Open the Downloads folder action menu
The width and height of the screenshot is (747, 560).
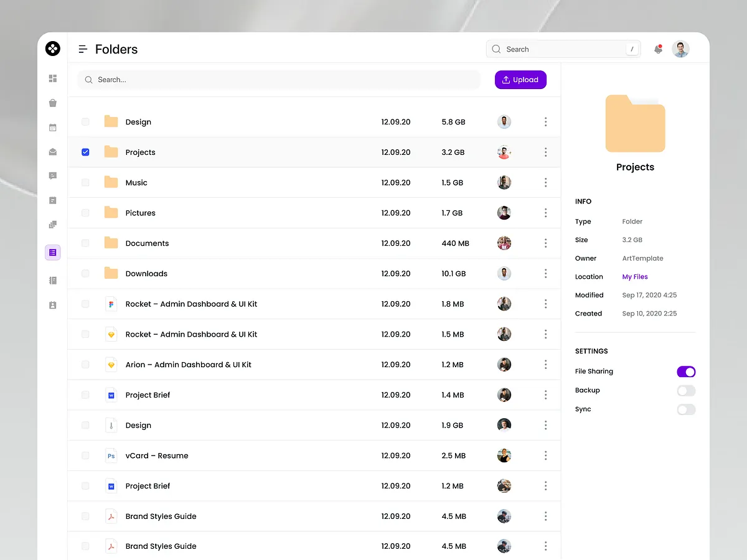(x=545, y=273)
